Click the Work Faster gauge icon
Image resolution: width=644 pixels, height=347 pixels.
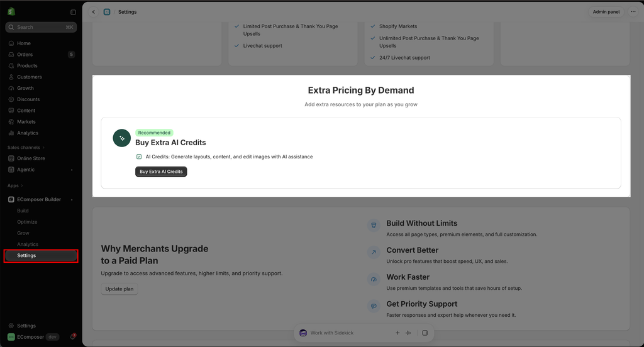point(374,279)
